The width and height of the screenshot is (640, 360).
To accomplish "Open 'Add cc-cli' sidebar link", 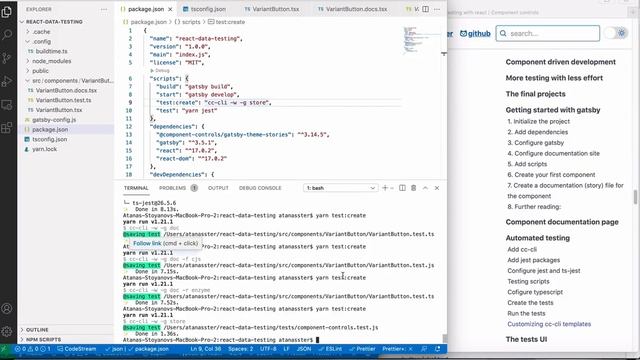I will click(x=522, y=249).
